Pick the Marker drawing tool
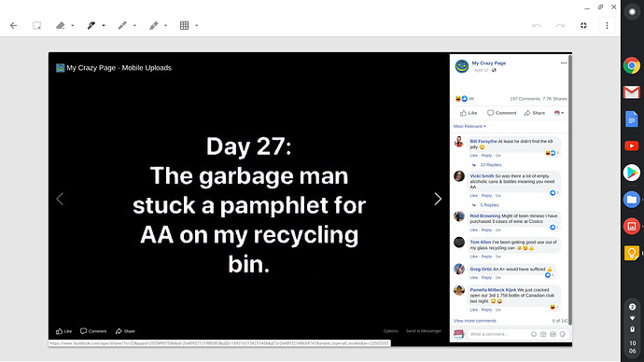The image size is (644, 362). pyautogui.click(x=122, y=25)
